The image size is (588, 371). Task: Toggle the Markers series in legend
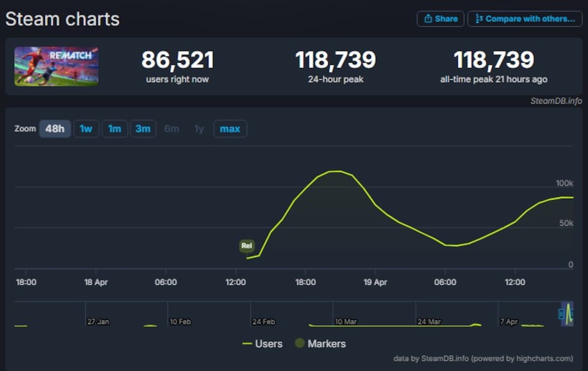(x=320, y=344)
